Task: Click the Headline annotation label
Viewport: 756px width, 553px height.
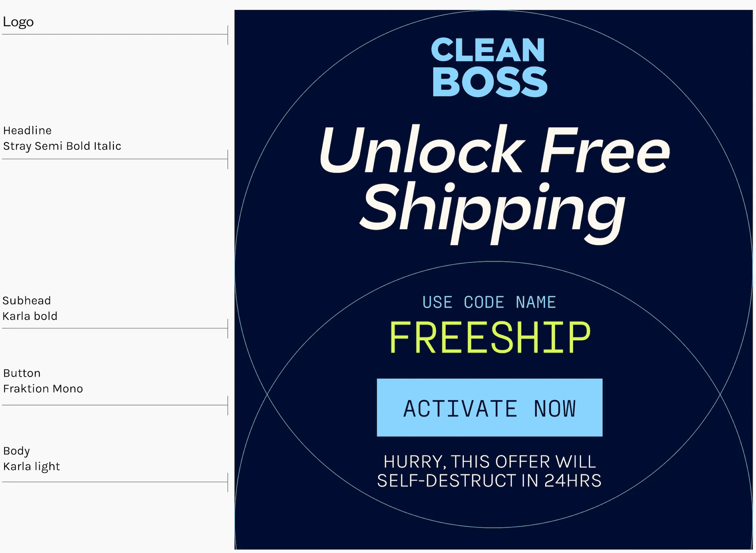Action: (x=27, y=130)
